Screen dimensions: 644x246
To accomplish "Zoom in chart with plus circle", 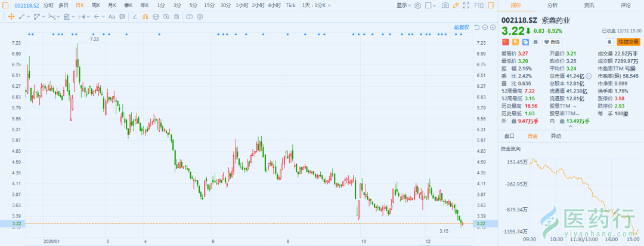I will (493, 27).
